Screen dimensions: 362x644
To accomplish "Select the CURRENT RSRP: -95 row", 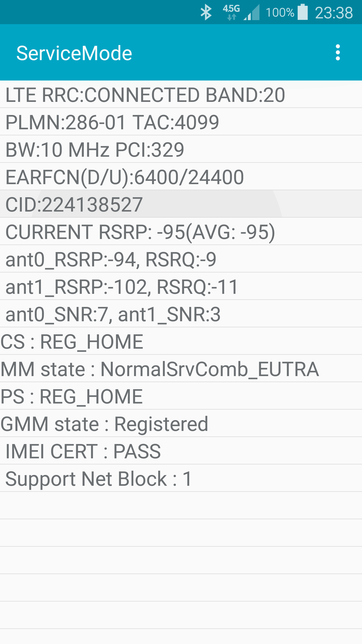I will click(181, 231).
